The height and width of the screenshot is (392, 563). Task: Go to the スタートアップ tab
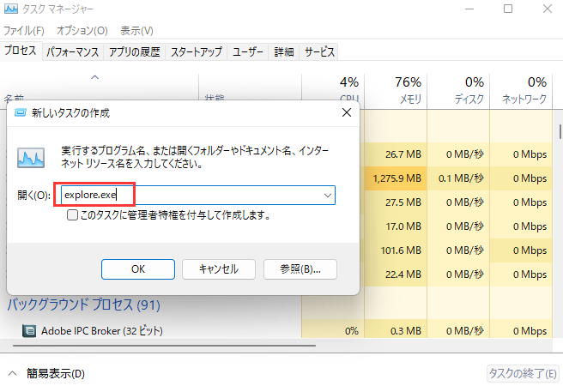point(196,51)
